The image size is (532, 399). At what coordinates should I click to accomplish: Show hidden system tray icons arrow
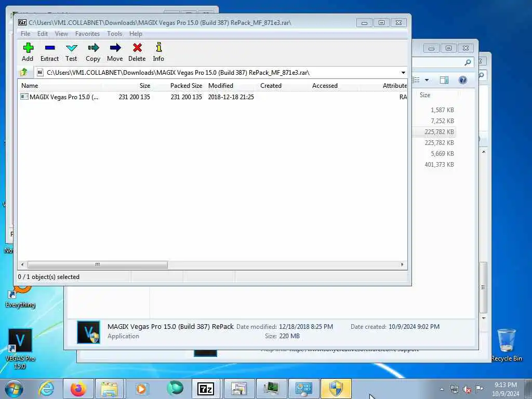click(442, 389)
